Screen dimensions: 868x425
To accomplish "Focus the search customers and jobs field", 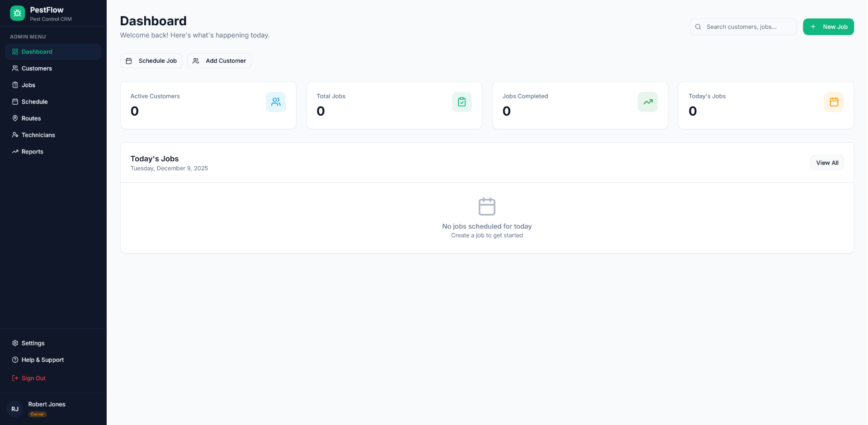I will [743, 27].
